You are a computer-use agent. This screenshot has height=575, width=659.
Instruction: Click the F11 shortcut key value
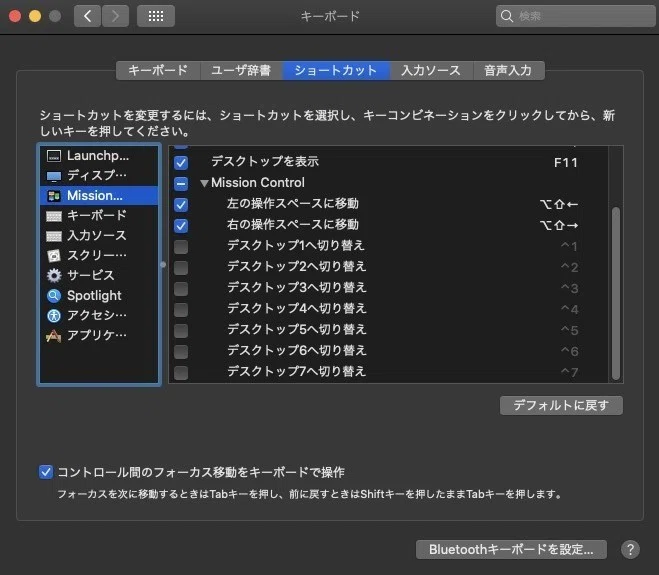(x=566, y=163)
